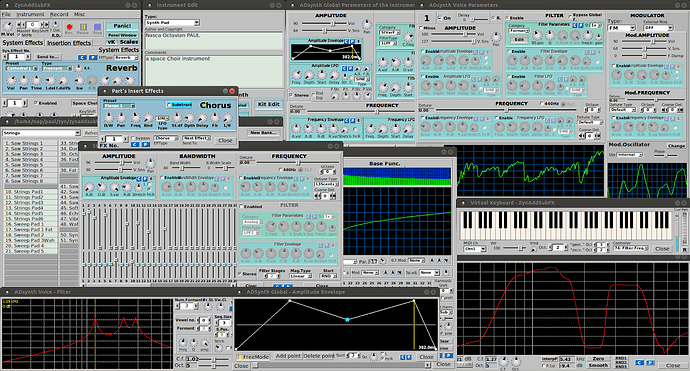690x371 pixels.
Task: Click the Voice Parameters V.Sns slider
Action: 454,41
